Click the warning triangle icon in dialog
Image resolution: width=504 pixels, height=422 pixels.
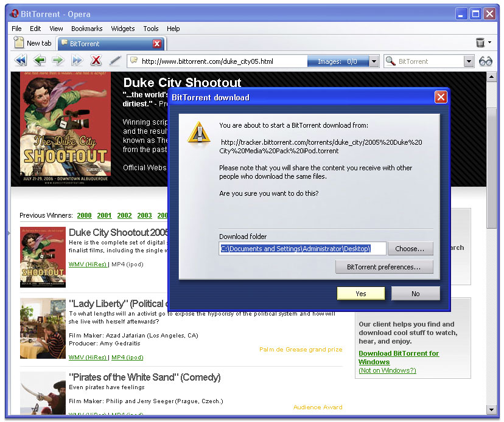click(199, 133)
